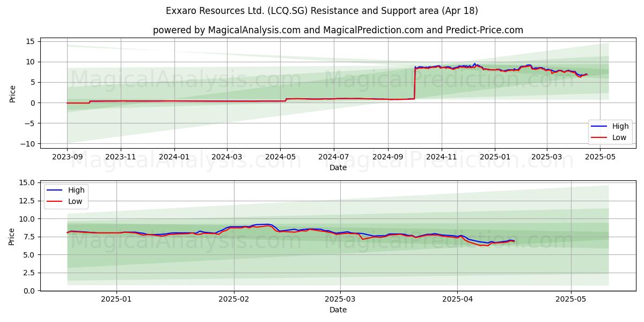Click top chart x-axis label '2024-05'
Viewport: 644px width, 322px height.
pyautogui.click(x=280, y=157)
